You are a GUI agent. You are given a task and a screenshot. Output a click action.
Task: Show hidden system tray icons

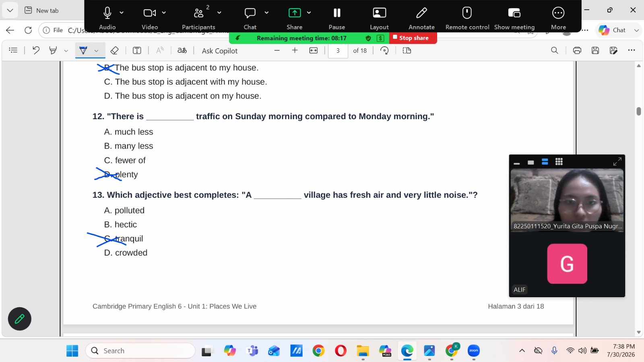[x=522, y=351]
